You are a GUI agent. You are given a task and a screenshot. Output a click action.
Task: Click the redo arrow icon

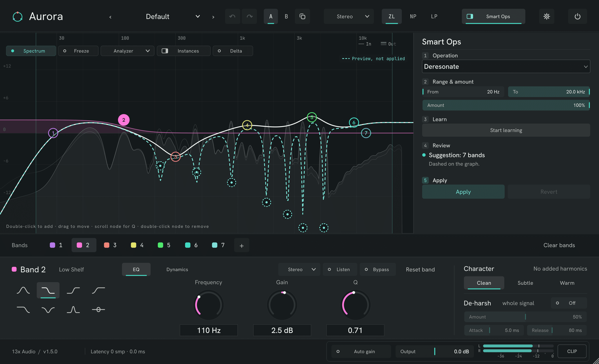[249, 16]
